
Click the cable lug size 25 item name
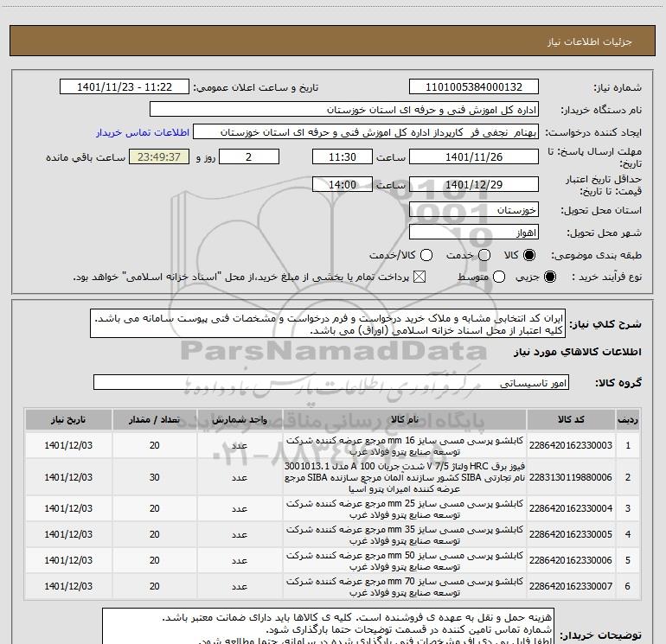pyautogui.click(x=405, y=508)
